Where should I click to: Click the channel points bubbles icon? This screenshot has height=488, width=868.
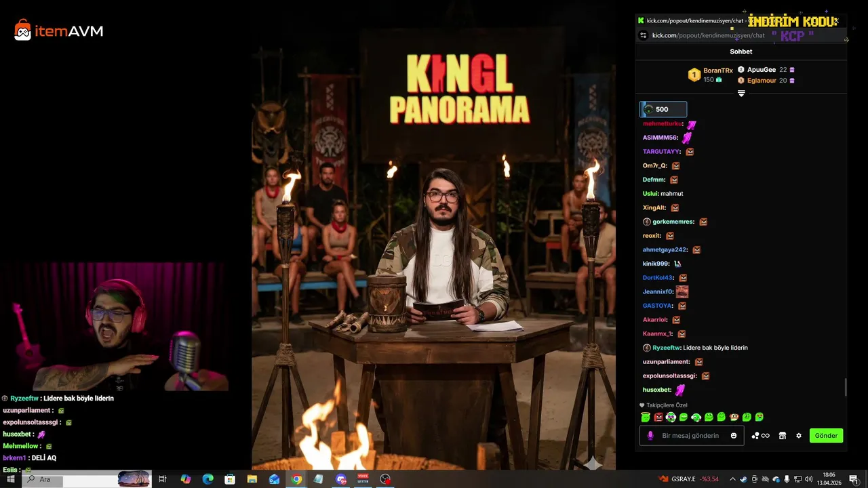[x=760, y=436]
